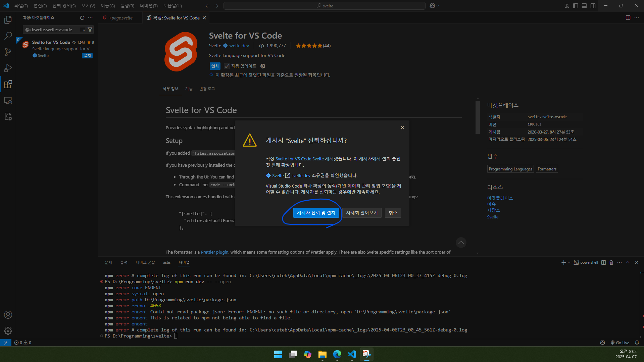This screenshot has width=644, height=362.
Task: Go back in navigation history
Action: point(207,6)
